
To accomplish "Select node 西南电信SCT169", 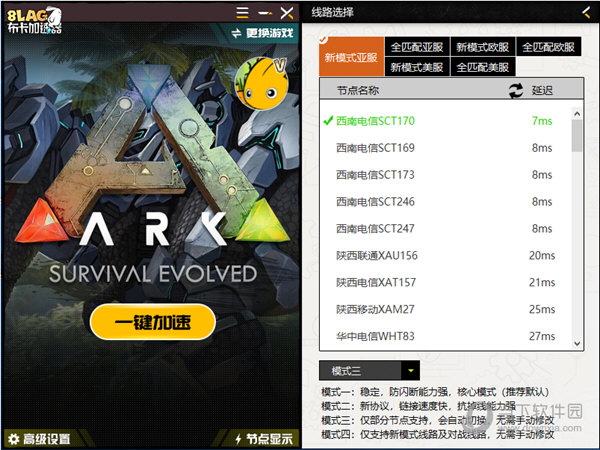I will point(445,148).
